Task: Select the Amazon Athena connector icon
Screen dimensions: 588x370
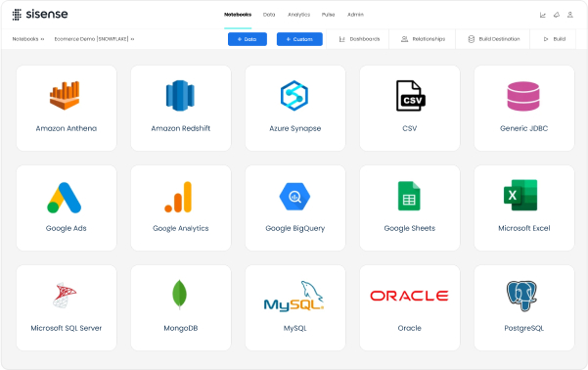Action: tap(65, 95)
